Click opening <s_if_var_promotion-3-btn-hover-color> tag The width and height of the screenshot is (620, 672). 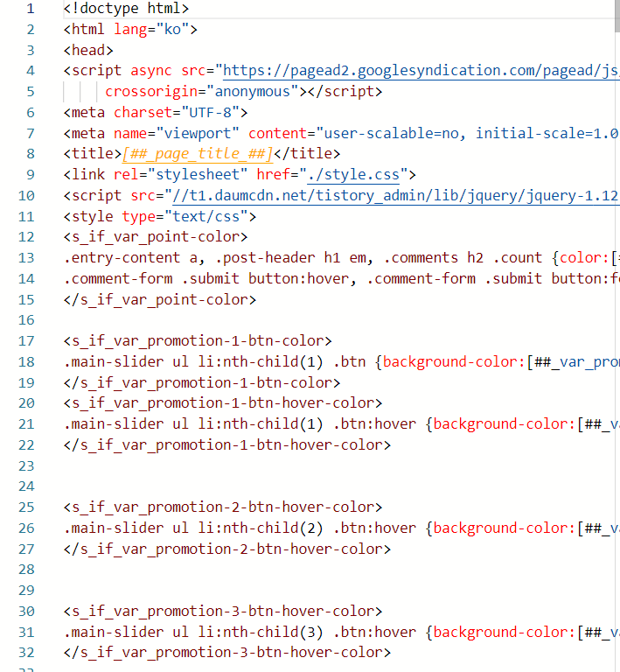[x=223, y=612]
